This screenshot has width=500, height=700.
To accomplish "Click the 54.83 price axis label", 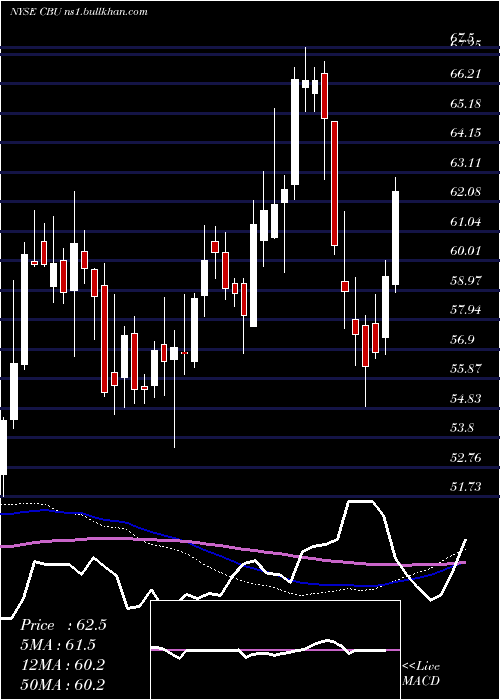I will (466, 399).
